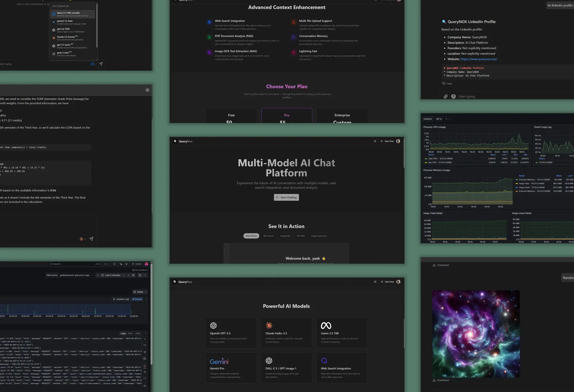
Task: Click the generated galaxy image thumbnail
Action: (x=476, y=334)
